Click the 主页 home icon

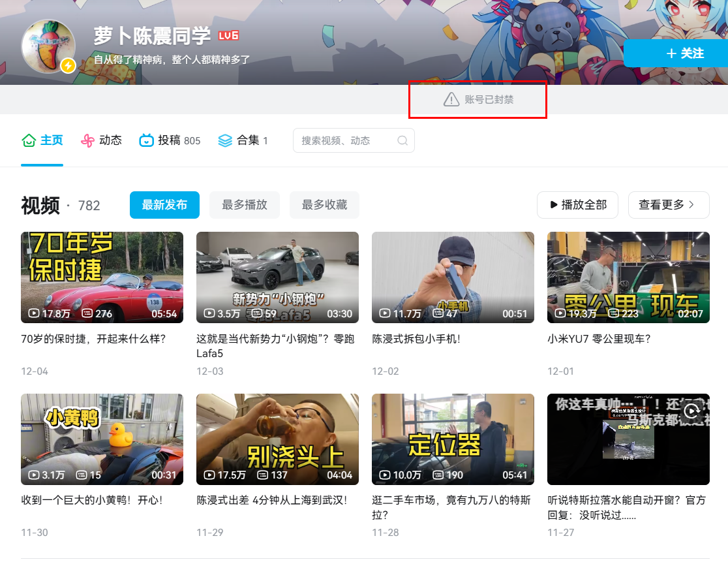pyautogui.click(x=29, y=140)
